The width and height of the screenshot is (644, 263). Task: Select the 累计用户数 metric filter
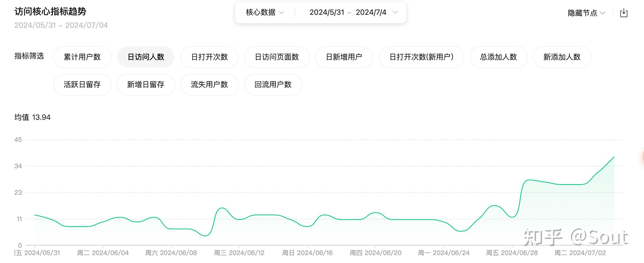click(82, 57)
